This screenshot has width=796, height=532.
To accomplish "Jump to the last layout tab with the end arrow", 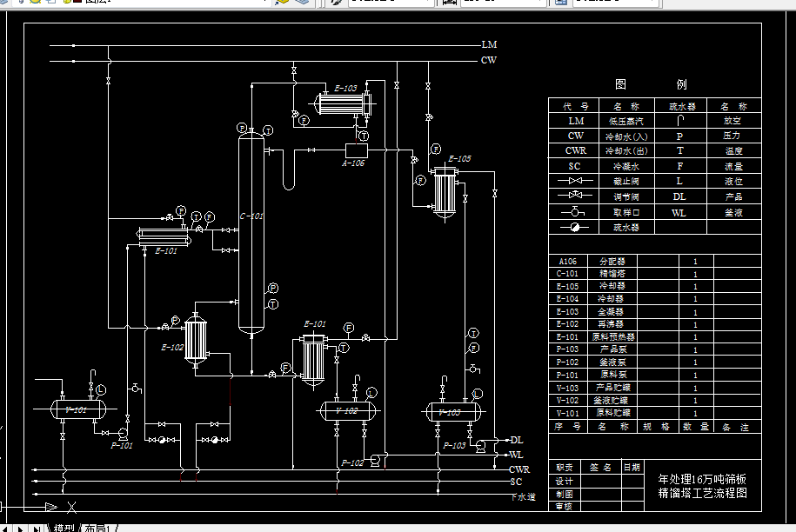I will pyautogui.click(x=37, y=529).
